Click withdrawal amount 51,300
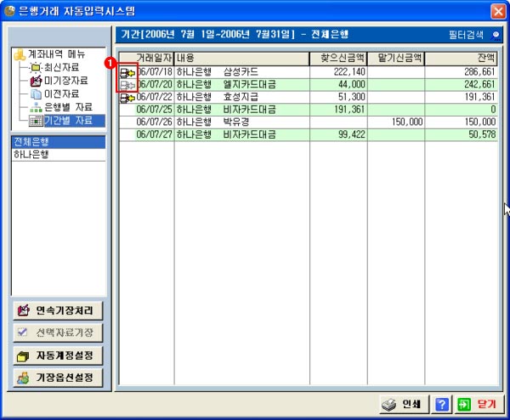The height and width of the screenshot is (420, 510). (352, 97)
